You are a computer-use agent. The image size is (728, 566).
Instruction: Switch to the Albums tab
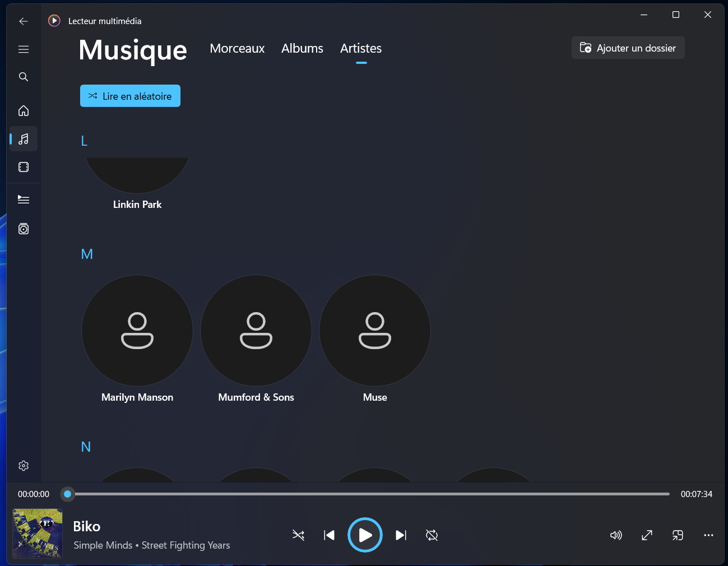coord(302,49)
